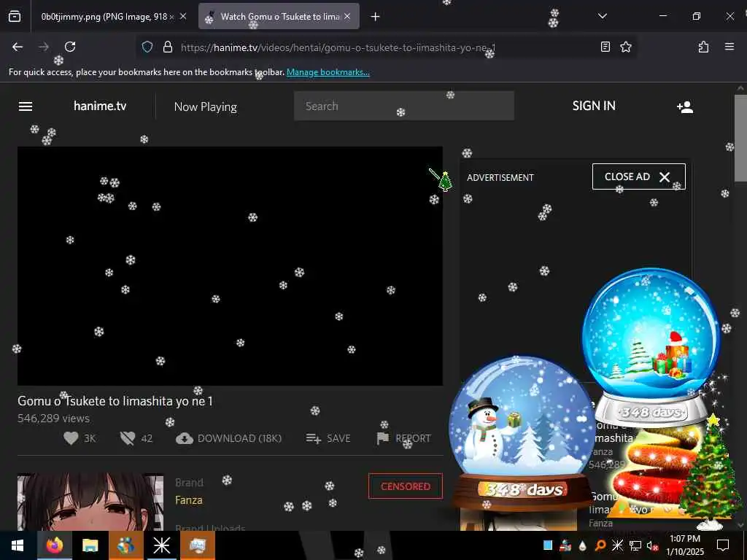Viewport: 747px width, 560px height.
Task: Open the tracking protection shield icon
Action: click(147, 47)
